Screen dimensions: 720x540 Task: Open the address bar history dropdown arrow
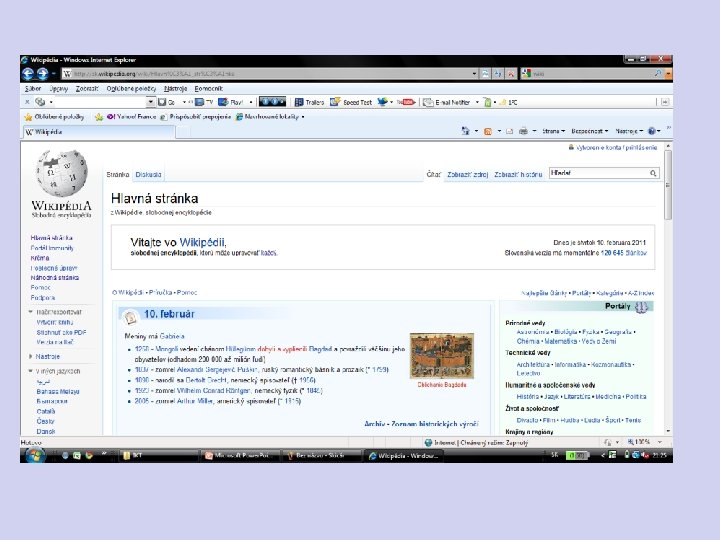(x=474, y=73)
